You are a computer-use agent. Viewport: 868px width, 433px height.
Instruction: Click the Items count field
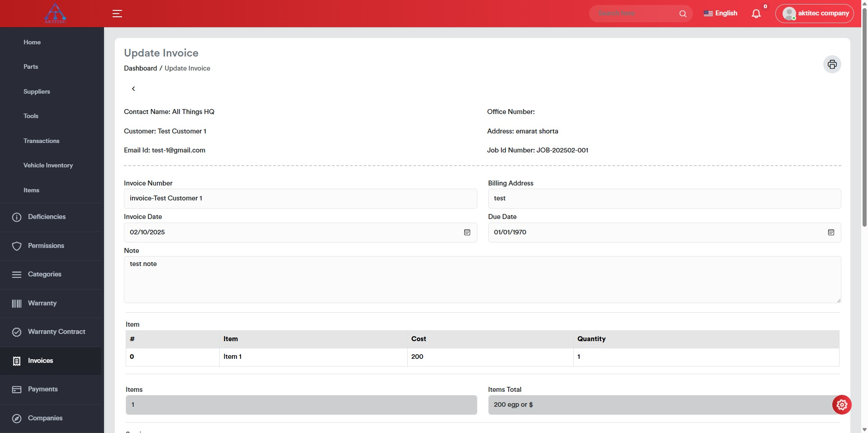pos(301,405)
